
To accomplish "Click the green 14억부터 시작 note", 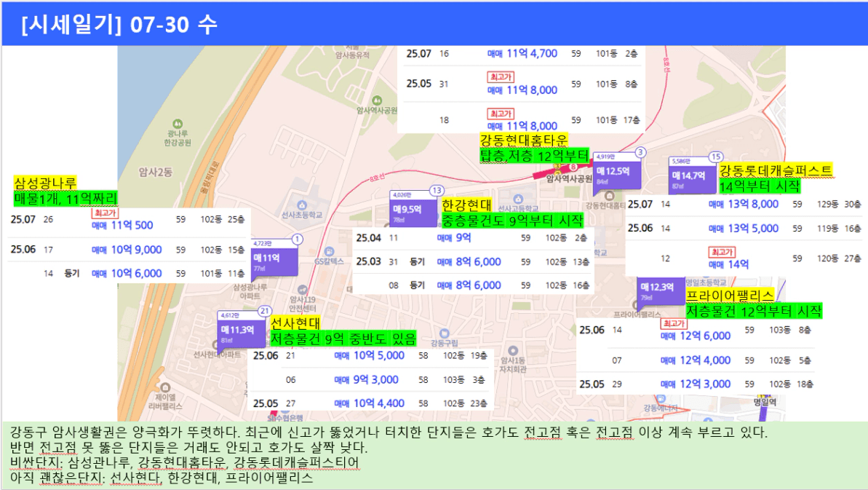I will (x=760, y=186).
